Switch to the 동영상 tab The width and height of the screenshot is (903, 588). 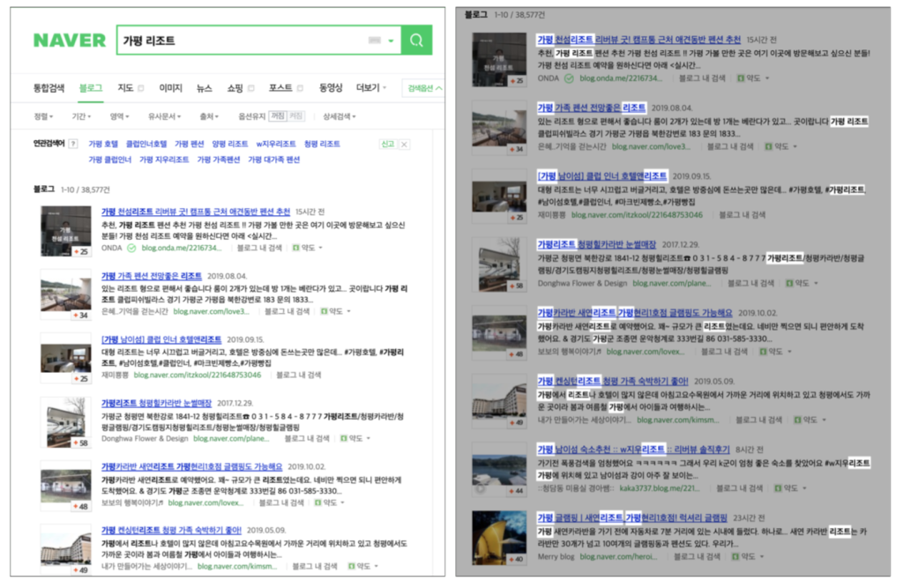tap(331, 88)
